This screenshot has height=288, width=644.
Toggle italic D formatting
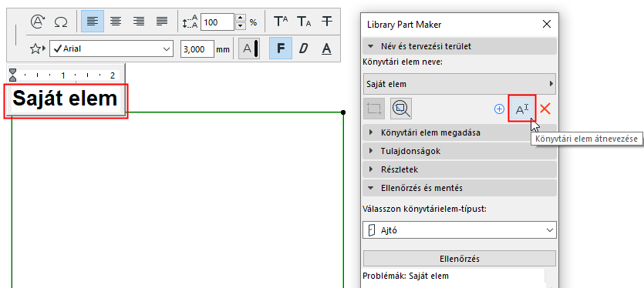point(304,49)
